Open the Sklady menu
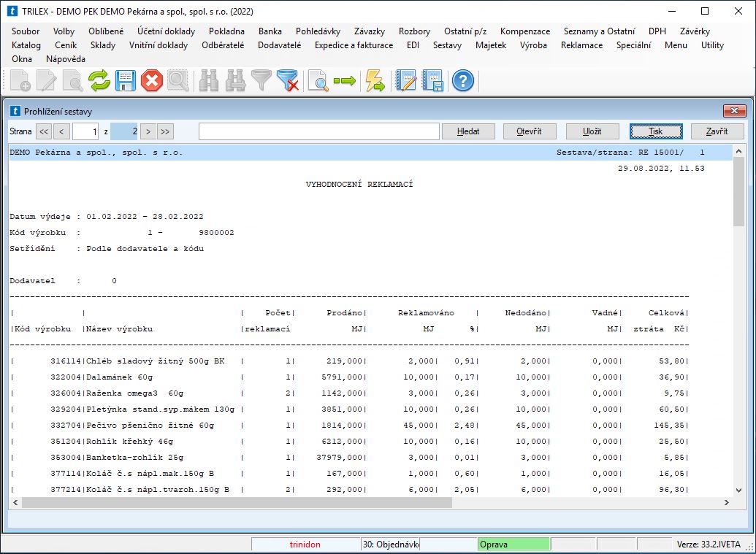The width and height of the screenshot is (756, 554). click(x=103, y=45)
